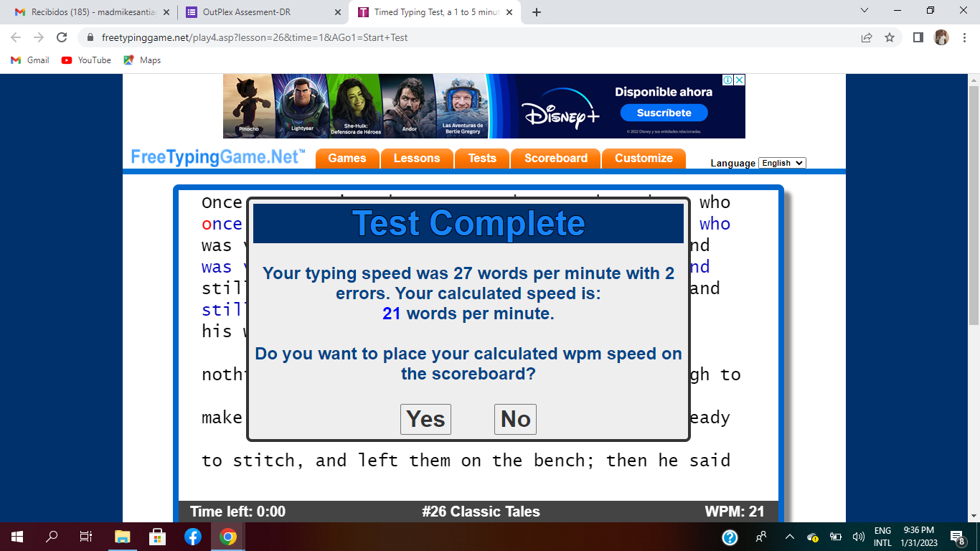The height and width of the screenshot is (551, 980).
Task: Open the Scoreboard menu tab
Action: tap(556, 159)
